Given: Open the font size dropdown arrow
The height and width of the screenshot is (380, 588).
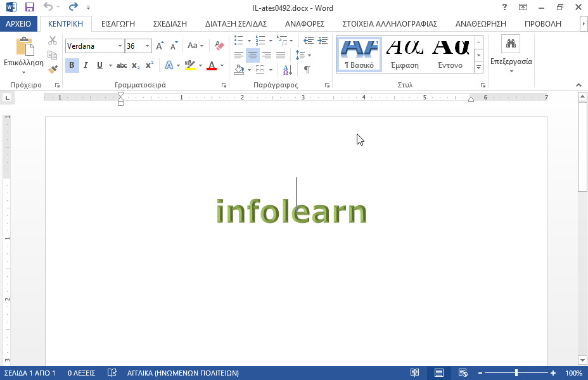Looking at the screenshot, I should click(x=148, y=46).
